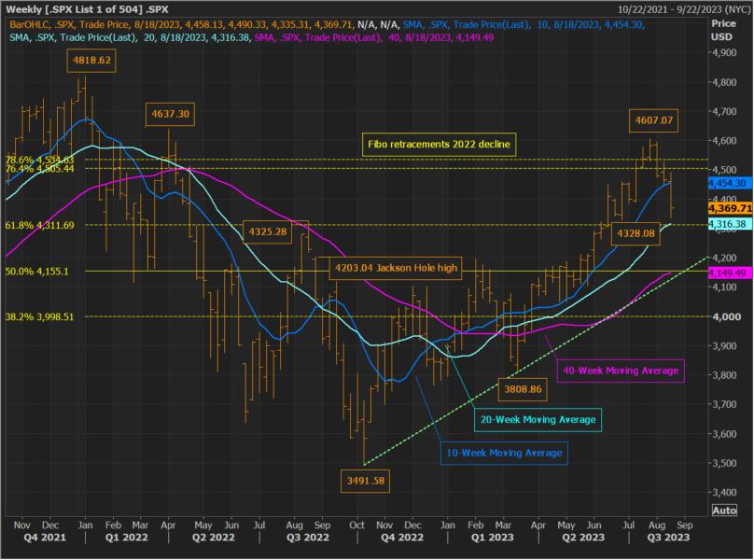This screenshot has height=560, width=754.
Task: Click the blue 4,454.30 price axis tag
Action: [731, 185]
